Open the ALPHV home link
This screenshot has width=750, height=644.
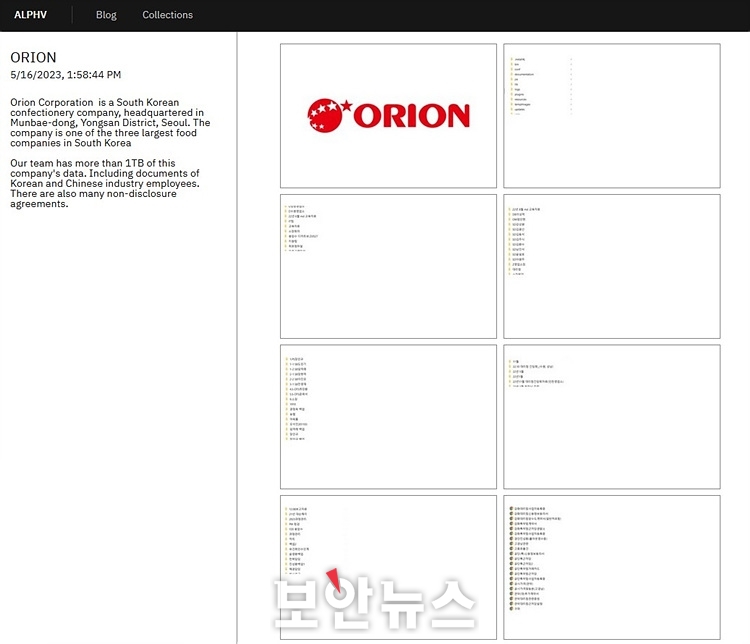(x=31, y=15)
